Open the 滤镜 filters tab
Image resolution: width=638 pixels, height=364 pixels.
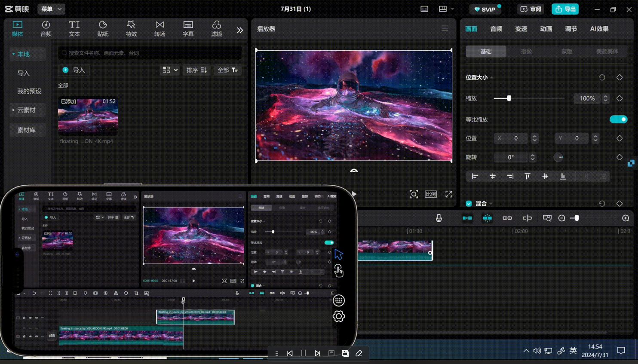[x=217, y=28]
